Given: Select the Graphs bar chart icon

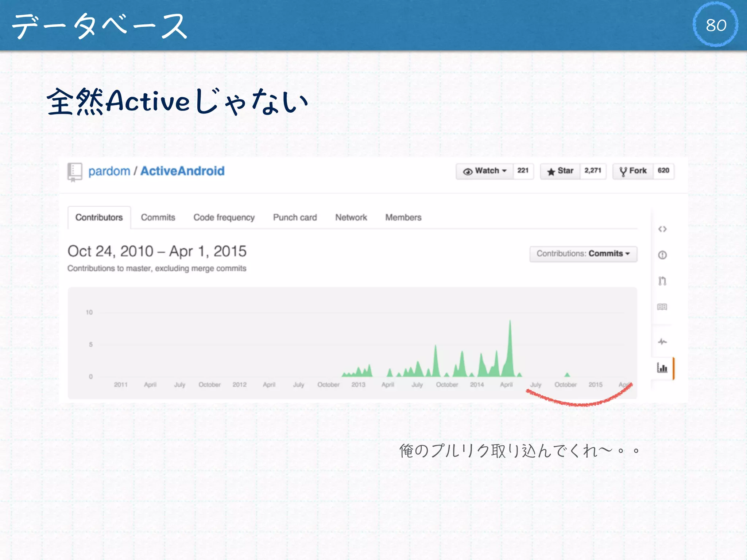Looking at the screenshot, I should [662, 368].
